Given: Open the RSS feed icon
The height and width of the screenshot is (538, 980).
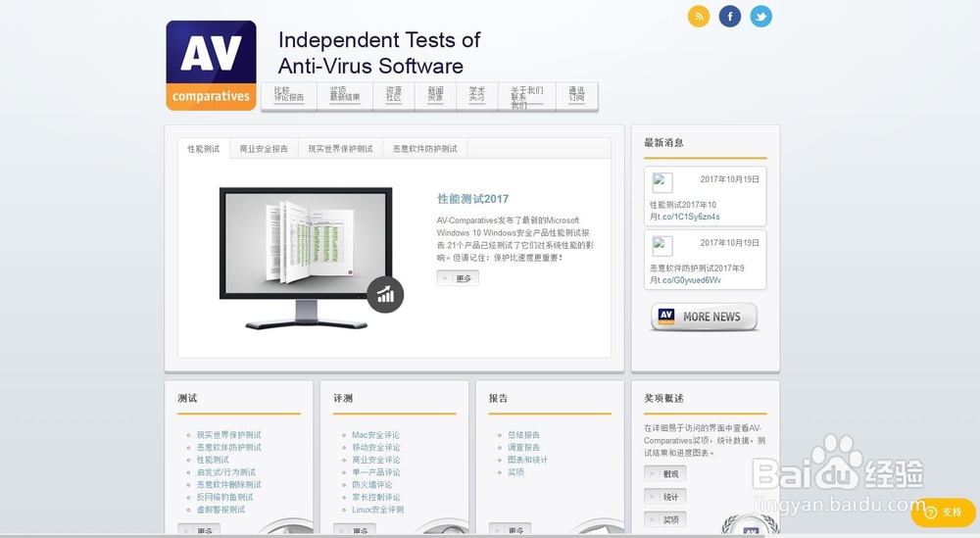Looking at the screenshot, I should (699, 17).
